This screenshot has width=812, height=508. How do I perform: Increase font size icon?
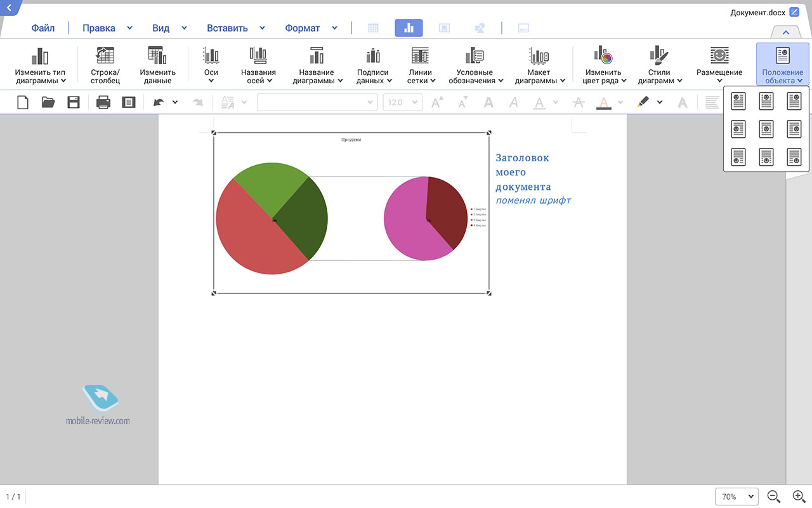[x=437, y=102]
